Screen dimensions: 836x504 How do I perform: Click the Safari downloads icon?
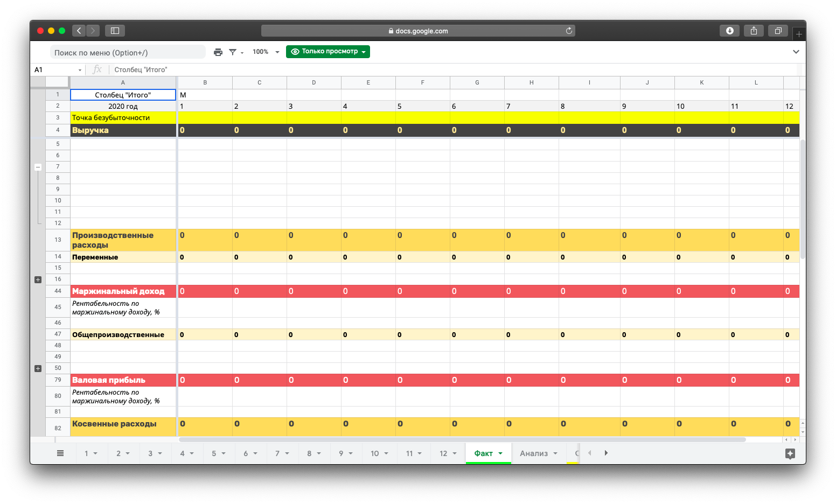[x=729, y=31]
